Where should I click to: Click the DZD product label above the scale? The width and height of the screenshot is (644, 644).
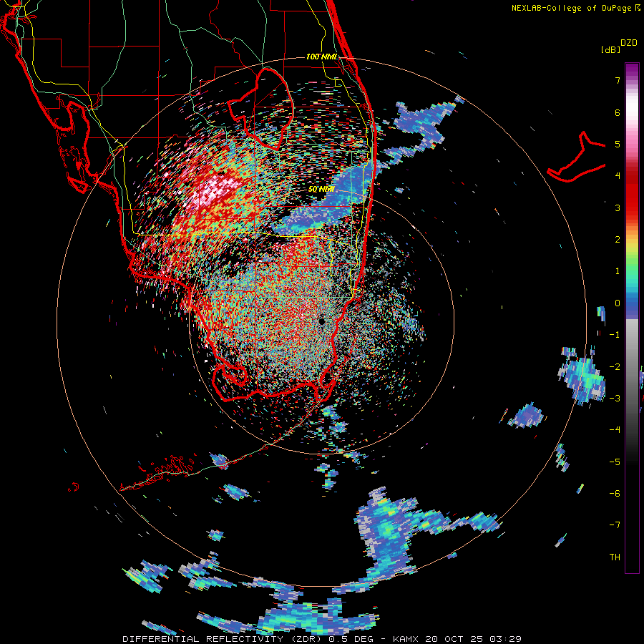629,43
